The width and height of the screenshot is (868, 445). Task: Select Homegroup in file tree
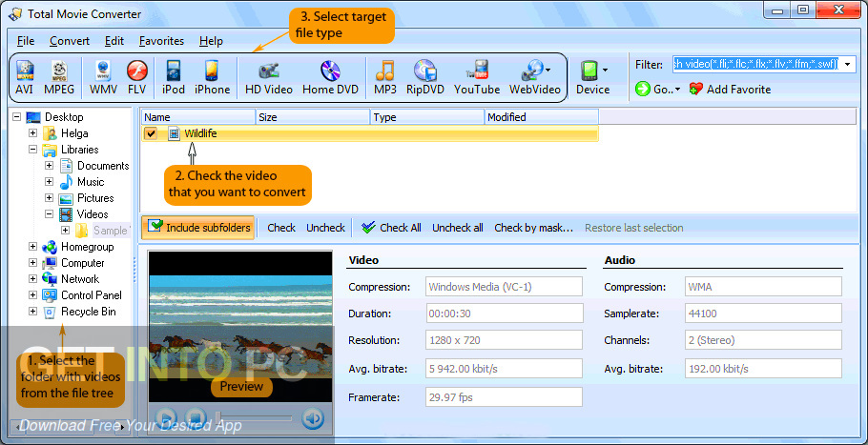click(x=88, y=247)
